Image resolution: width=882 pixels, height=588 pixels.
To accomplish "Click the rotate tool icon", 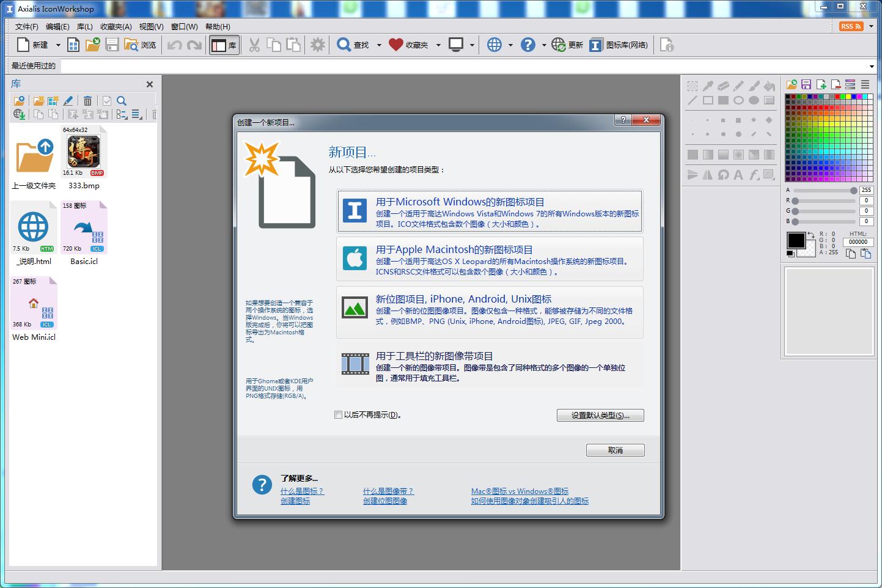I will [723, 175].
